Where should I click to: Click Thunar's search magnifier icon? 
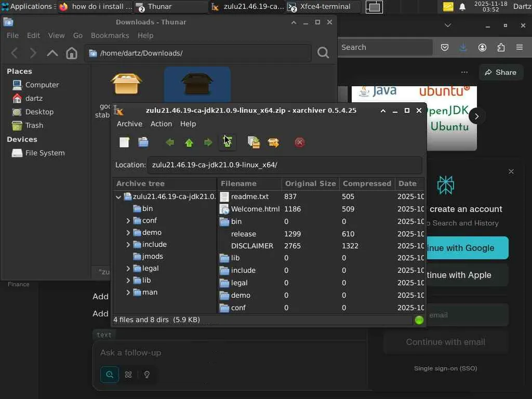[x=323, y=53]
